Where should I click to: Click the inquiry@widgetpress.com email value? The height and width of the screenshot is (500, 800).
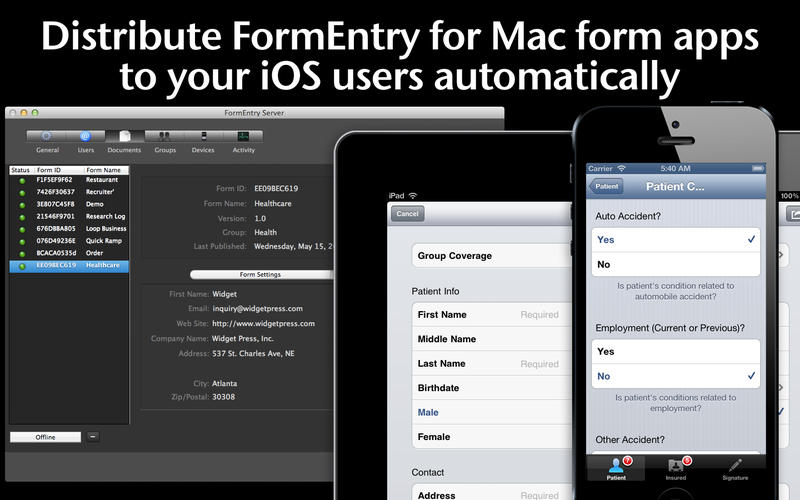pos(258,309)
